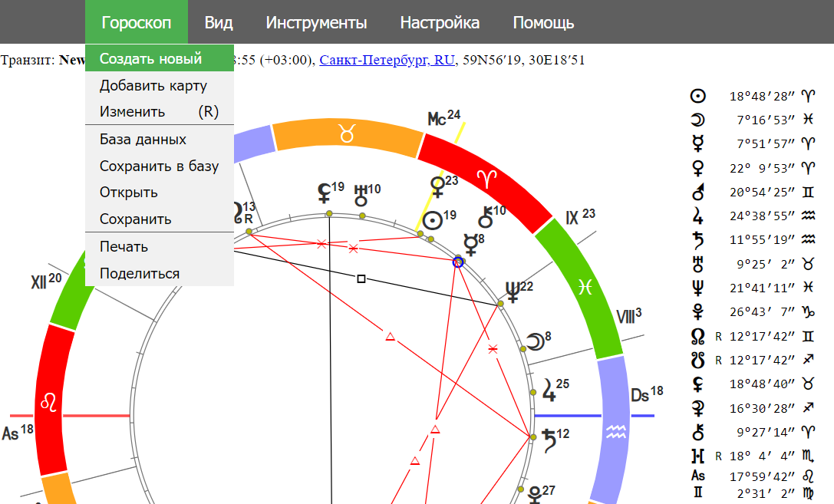Viewport: 834px width, 504px height.
Task: Open the Гороскоп menu
Action: (136, 22)
